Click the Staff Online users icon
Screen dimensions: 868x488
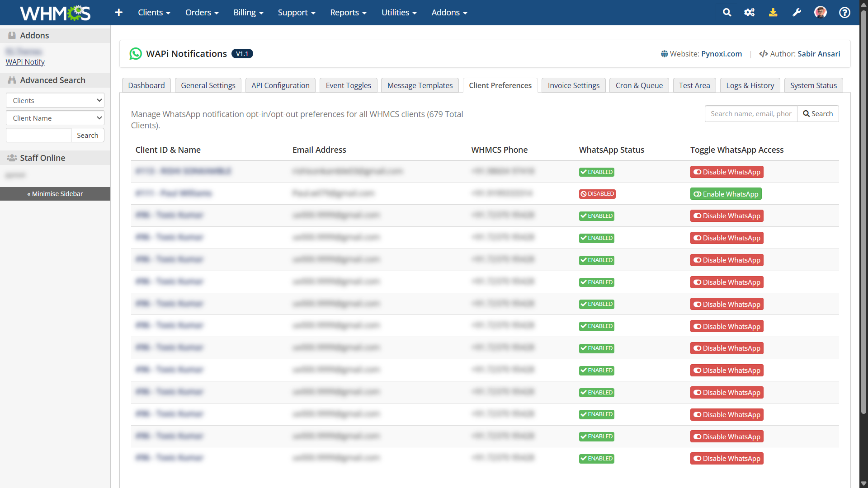pos(12,158)
